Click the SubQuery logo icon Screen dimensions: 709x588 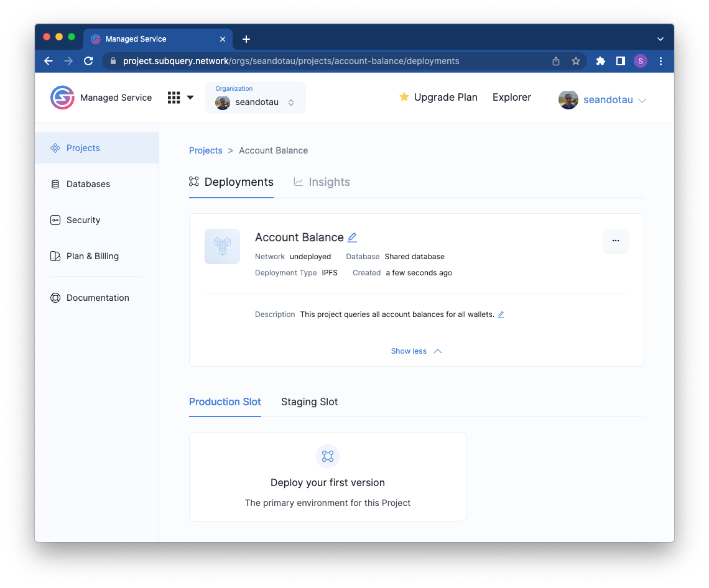click(x=62, y=98)
